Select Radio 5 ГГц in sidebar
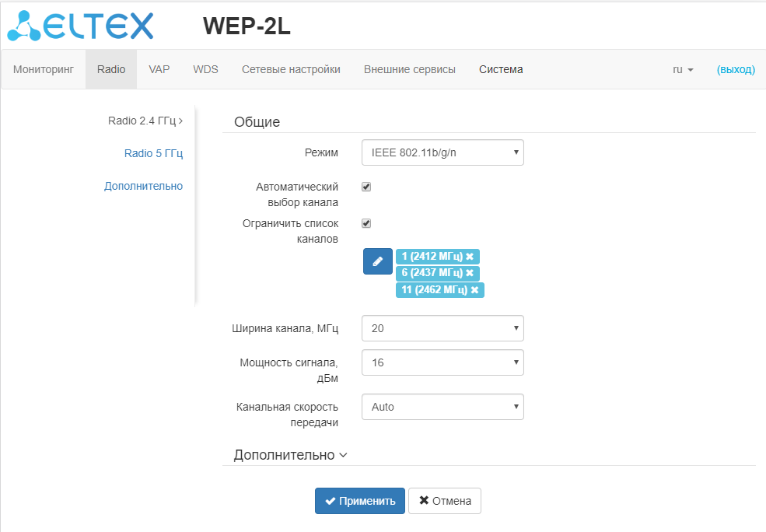Image resolution: width=766 pixels, height=532 pixels. [x=153, y=153]
